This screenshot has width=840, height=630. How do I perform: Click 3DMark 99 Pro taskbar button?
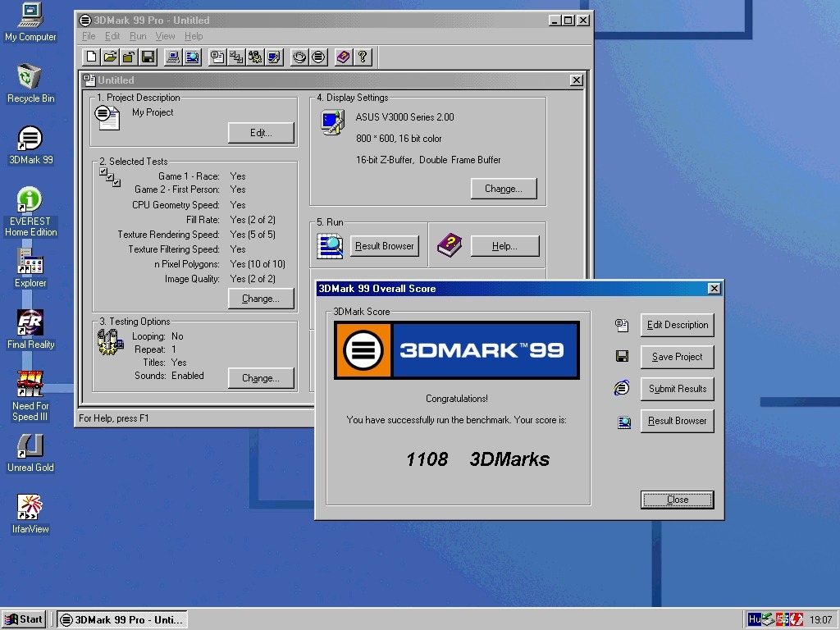pos(122,620)
